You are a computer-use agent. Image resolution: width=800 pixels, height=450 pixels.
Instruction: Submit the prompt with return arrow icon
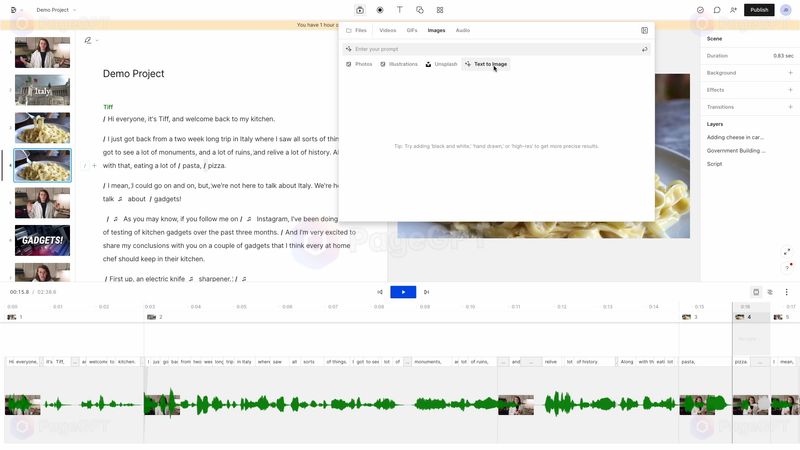[x=644, y=49]
